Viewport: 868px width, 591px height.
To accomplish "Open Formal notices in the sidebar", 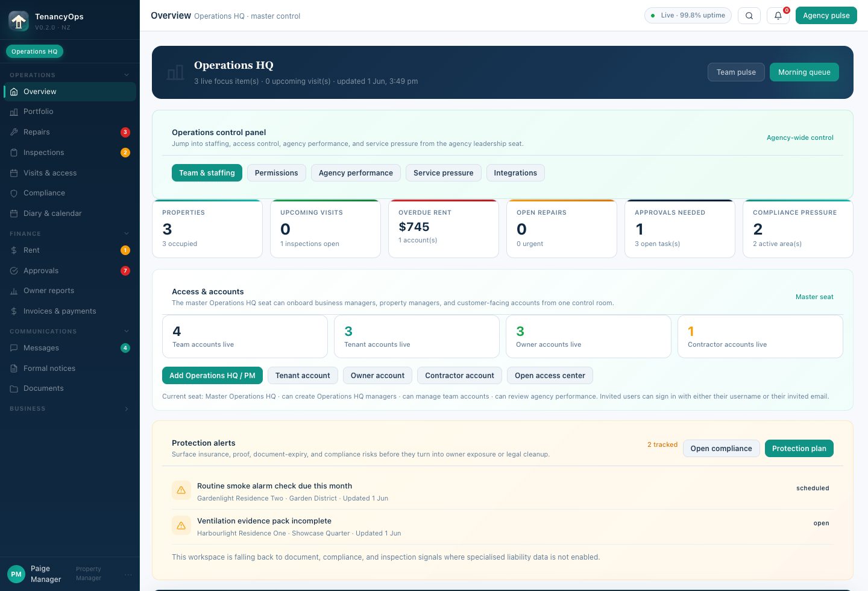I will click(70, 368).
